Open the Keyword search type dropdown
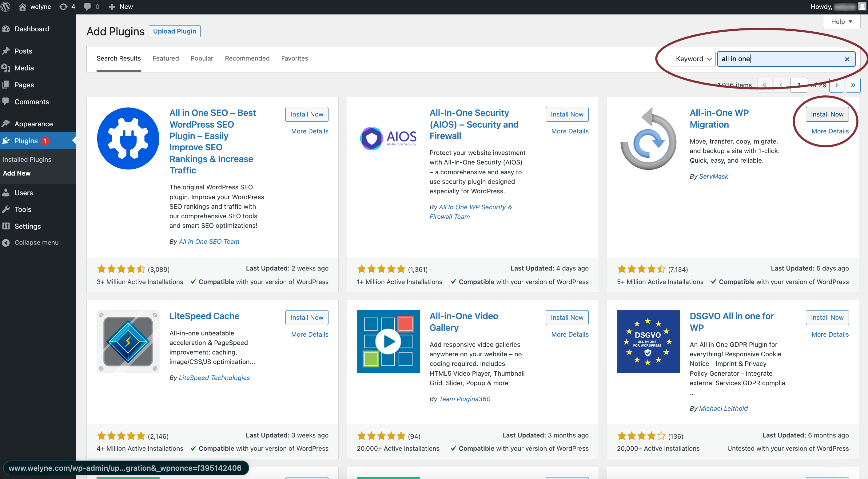 [693, 59]
